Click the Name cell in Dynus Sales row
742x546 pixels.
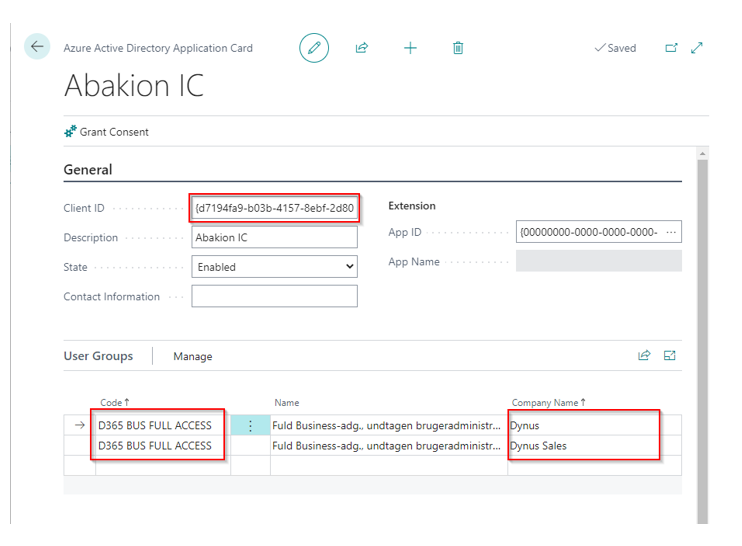pos(388,446)
